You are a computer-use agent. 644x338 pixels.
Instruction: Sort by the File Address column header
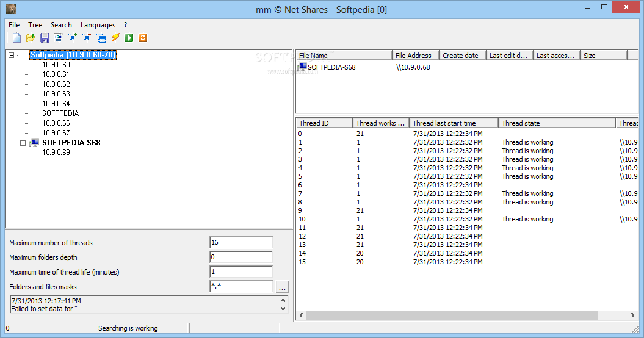(415, 56)
